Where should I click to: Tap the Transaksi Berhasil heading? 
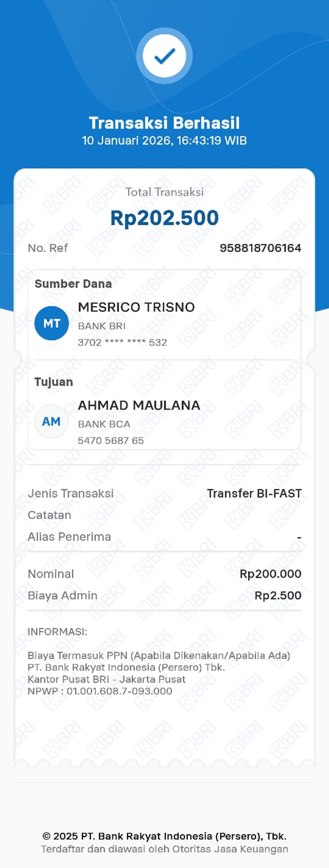[164, 123]
